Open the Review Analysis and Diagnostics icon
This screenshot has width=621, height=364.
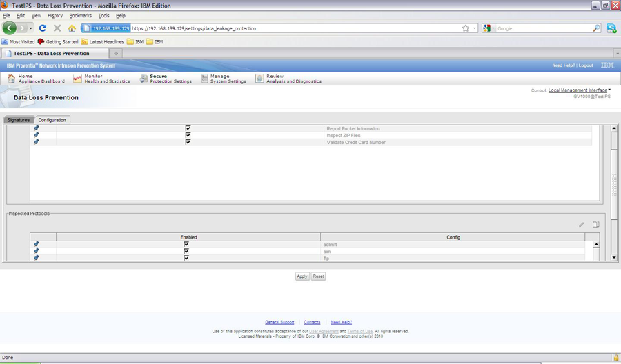259,79
